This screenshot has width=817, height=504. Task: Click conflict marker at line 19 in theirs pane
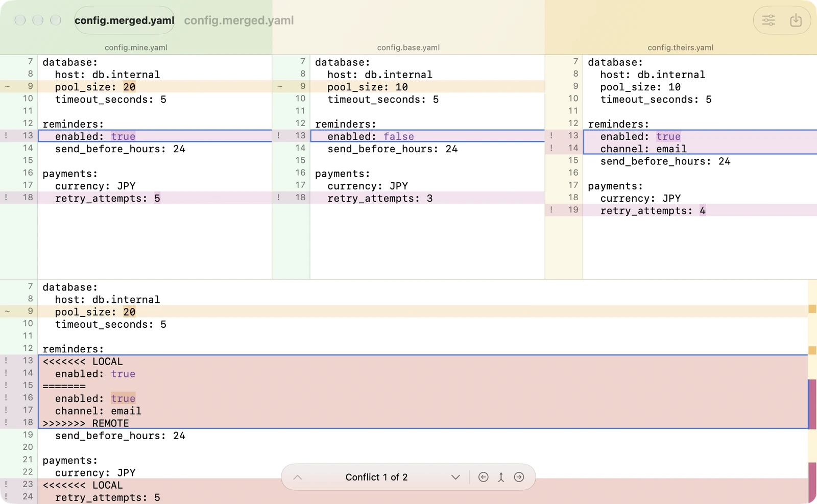point(551,210)
